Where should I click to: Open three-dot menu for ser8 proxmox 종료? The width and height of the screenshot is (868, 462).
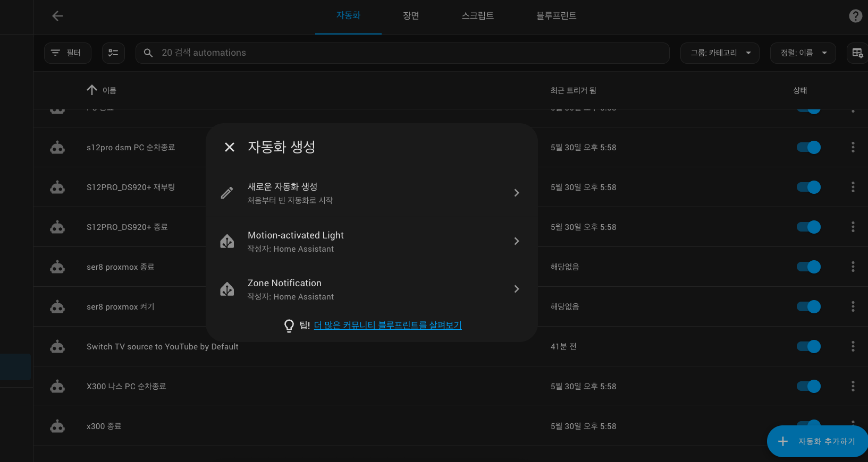pos(853,267)
